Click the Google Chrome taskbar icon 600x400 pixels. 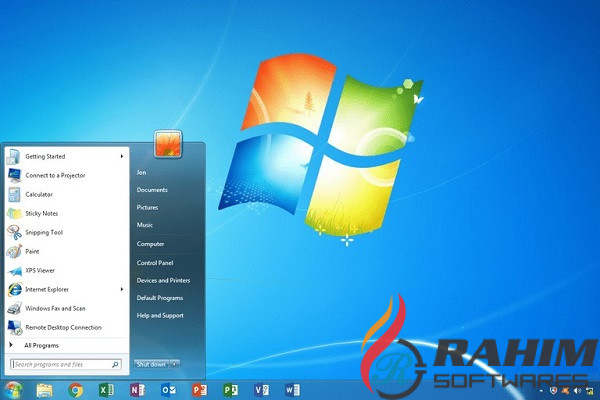point(76,389)
